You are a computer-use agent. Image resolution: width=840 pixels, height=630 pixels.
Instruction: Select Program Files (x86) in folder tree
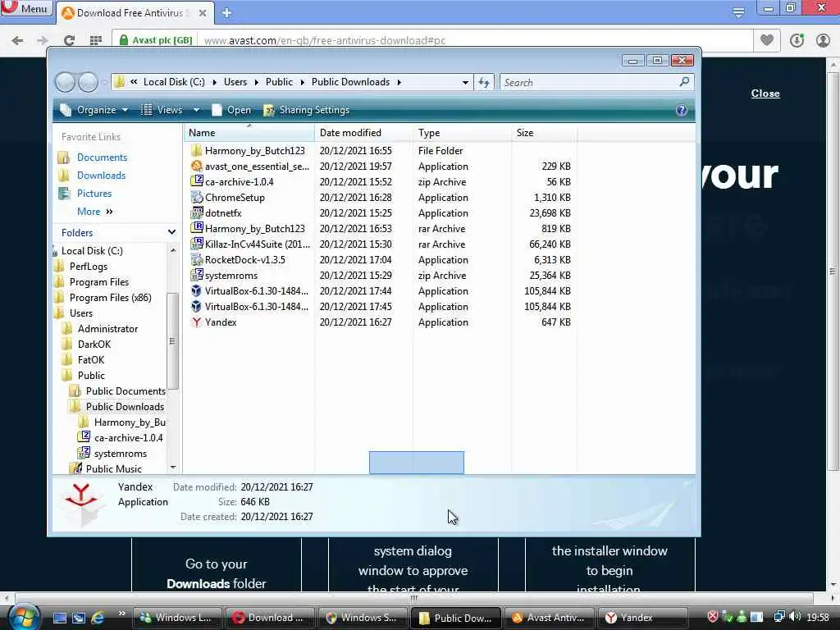(111, 297)
